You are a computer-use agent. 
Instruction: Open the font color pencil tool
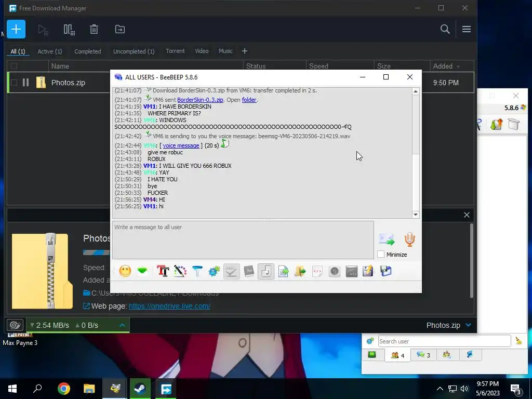click(x=180, y=271)
